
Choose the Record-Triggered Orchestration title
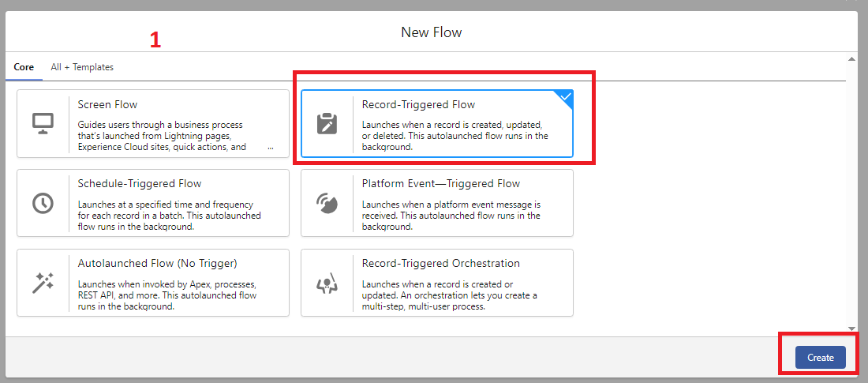click(x=440, y=264)
